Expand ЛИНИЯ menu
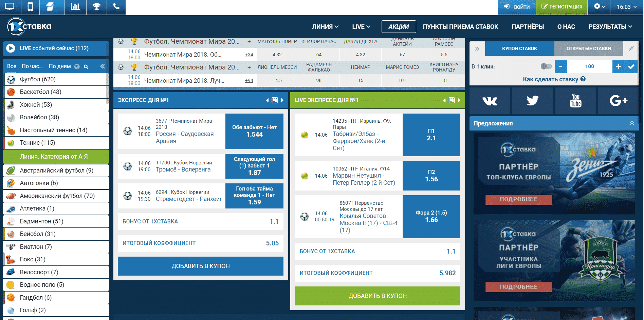644x320 pixels. pyautogui.click(x=325, y=26)
